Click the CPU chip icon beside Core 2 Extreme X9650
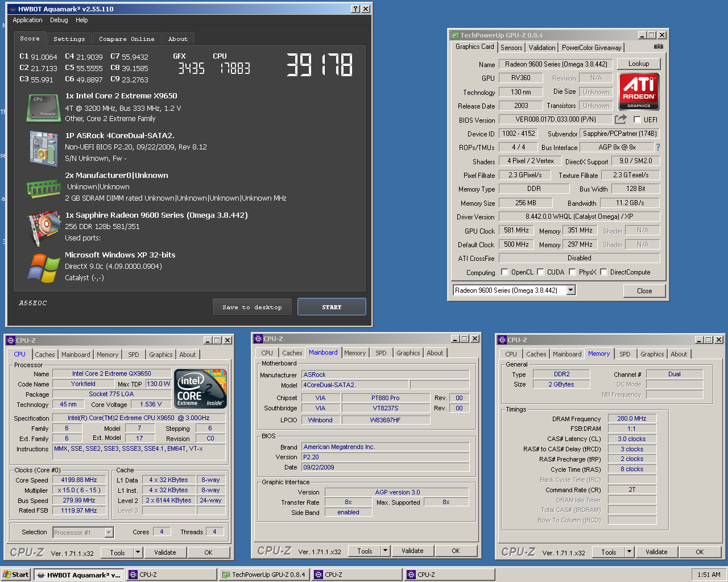728x582 pixels. tap(43, 108)
